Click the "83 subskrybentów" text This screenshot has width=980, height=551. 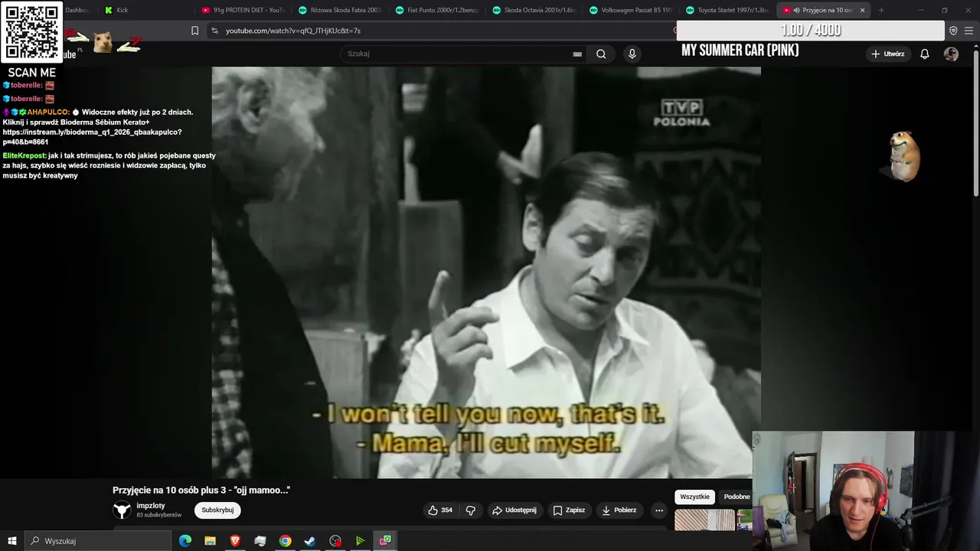click(159, 515)
